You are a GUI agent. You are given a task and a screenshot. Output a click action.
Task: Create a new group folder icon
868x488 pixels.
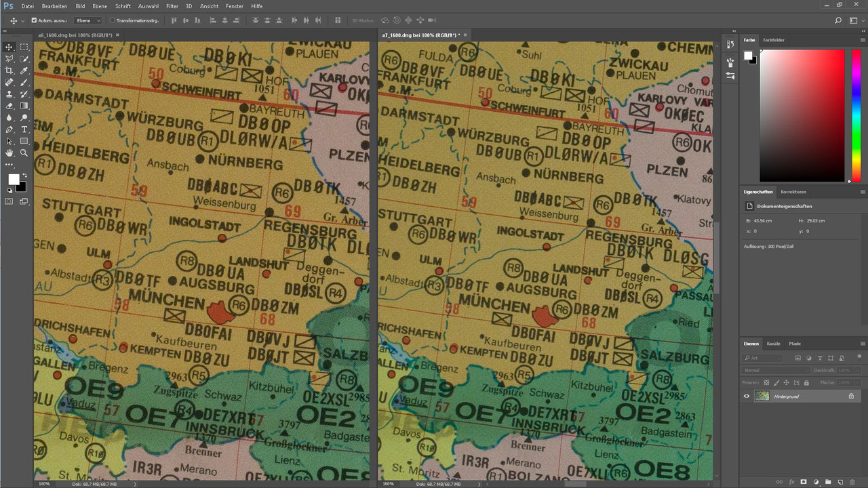828,482
